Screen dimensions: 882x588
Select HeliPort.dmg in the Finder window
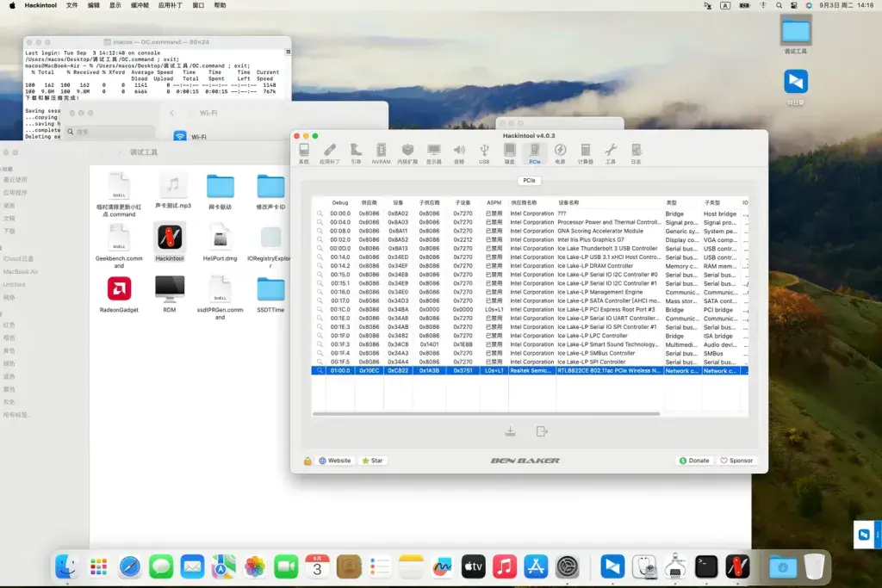[220, 242]
